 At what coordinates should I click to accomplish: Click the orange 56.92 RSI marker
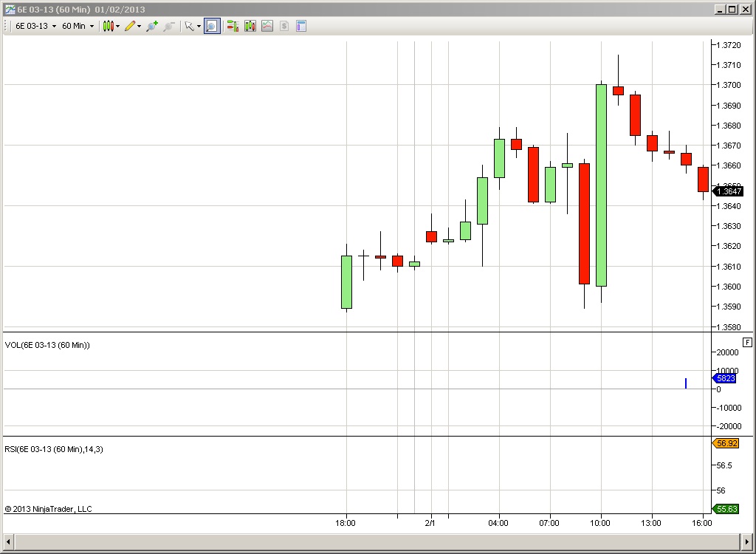[726, 443]
